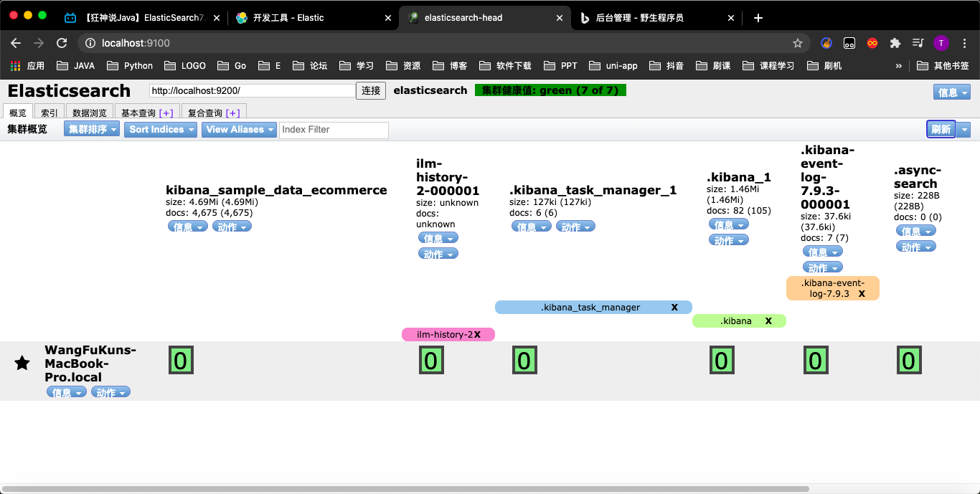The width and height of the screenshot is (980, 494).
Task: Switch to 狂神说Java ElasticSearch browser tab
Action: pyautogui.click(x=141, y=18)
